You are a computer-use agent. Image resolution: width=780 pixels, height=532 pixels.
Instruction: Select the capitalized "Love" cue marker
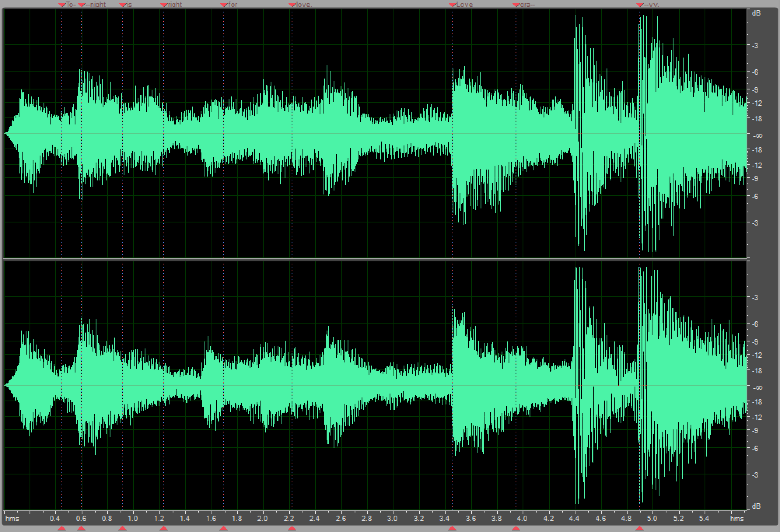(452, 5)
